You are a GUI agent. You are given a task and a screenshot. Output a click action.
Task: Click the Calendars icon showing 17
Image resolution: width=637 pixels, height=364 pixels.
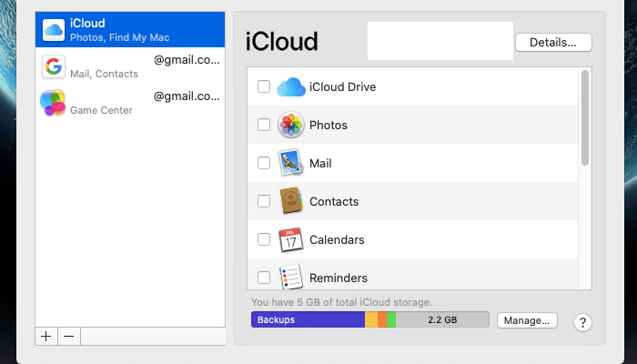pyautogui.click(x=291, y=239)
